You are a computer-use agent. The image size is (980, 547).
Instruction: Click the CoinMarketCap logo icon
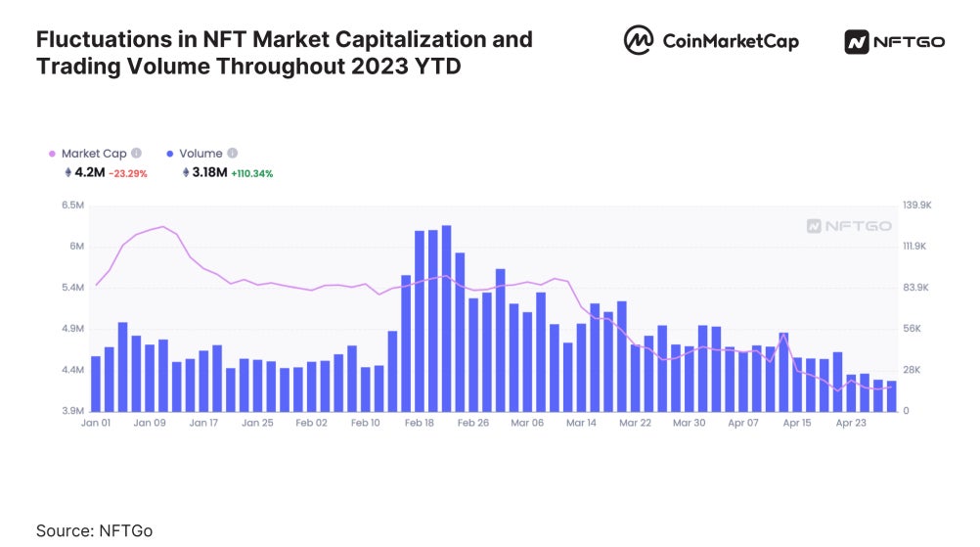(x=639, y=41)
